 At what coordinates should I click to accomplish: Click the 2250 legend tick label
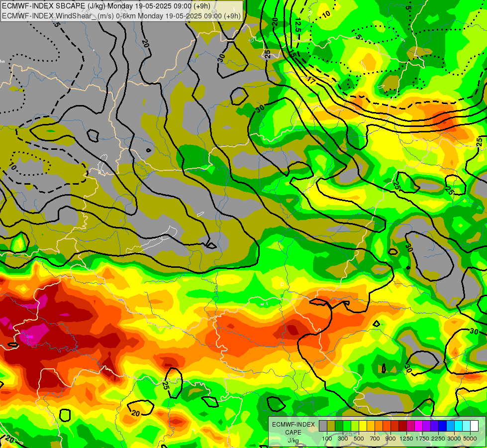pyautogui.click(x=438, y=439)
